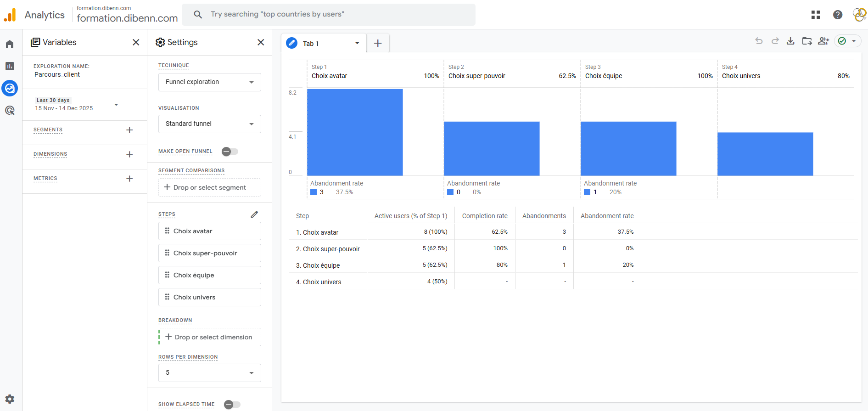Click the undo arrow in exploration toolbar
The width and height of the screenshot is (868, 411).
click(759, 41)
